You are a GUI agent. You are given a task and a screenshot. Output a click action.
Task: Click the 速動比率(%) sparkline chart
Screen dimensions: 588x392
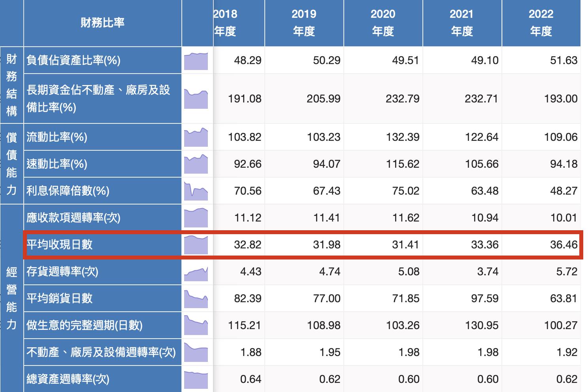[196, 164]
